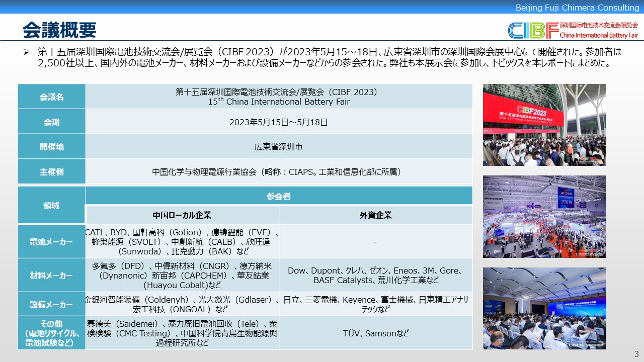Select the 外資企業 column header
This screenshot has width=644, height=362.
376,215
